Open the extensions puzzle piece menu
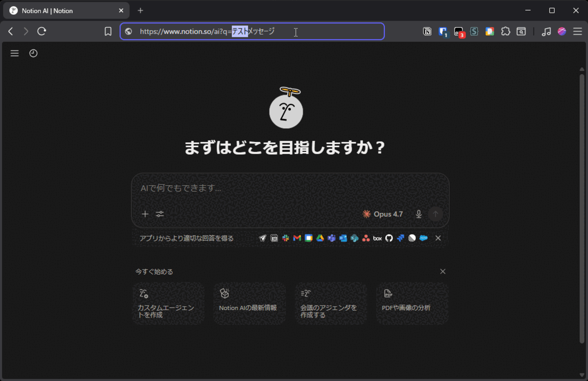Screen dimensions: 588x381 coord(505,31)
